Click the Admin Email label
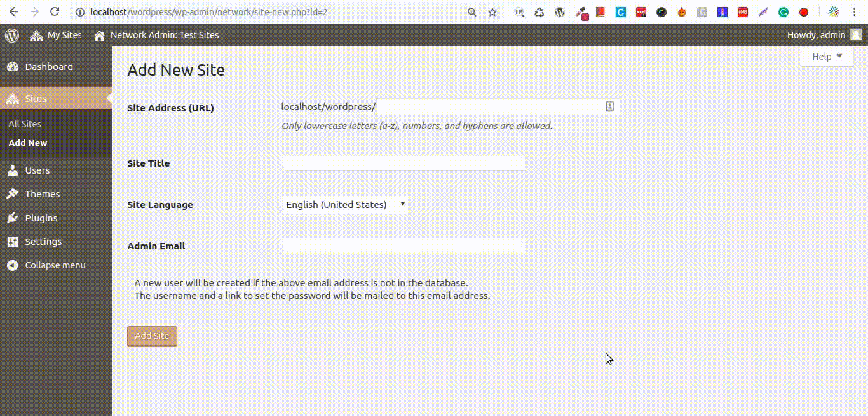The image size is (868, 416). click(x=156, y=246)
